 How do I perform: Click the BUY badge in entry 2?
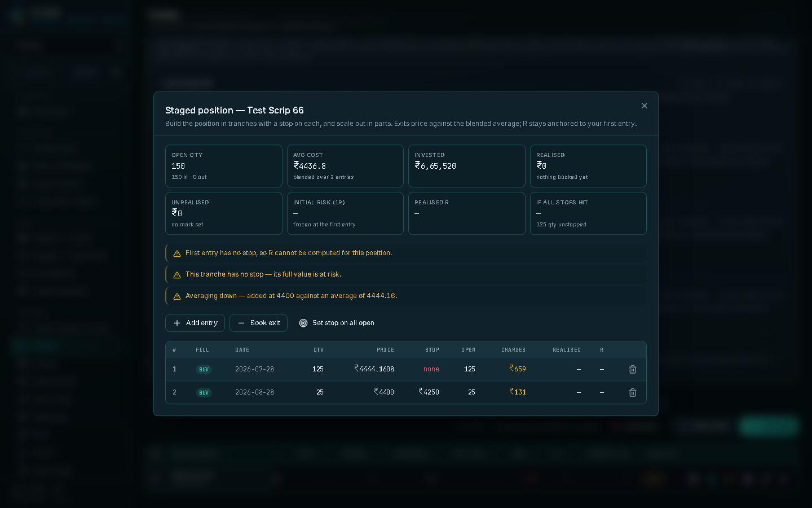(204, 393)
